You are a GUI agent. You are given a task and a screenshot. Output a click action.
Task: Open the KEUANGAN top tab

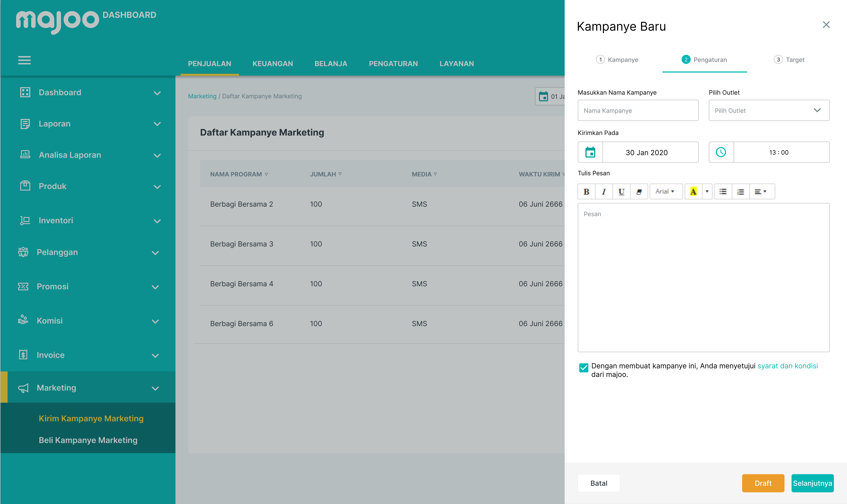click(x=273, y=64)
